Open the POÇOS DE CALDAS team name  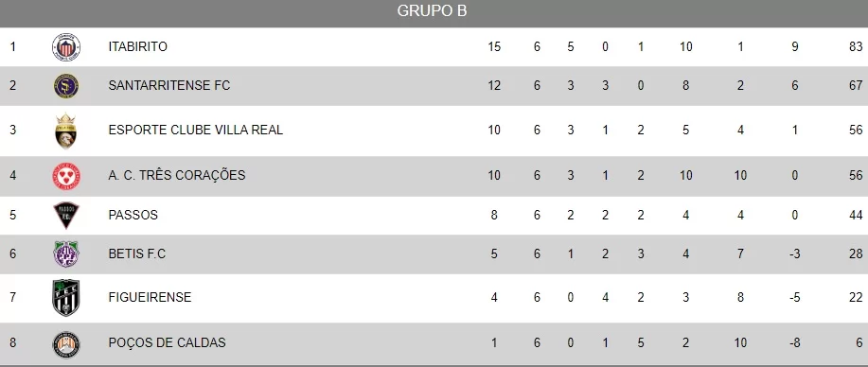168,342
